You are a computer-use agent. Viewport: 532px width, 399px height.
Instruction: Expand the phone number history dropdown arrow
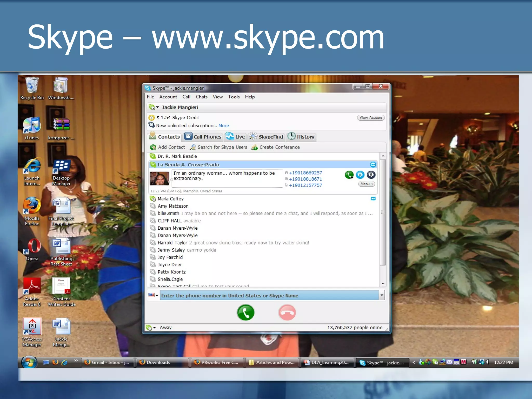click(382, 295)
